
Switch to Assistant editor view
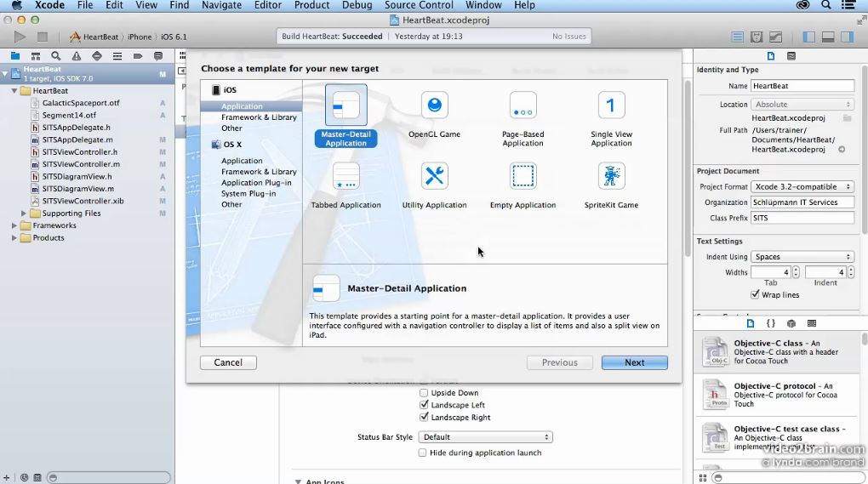(757, 37)
